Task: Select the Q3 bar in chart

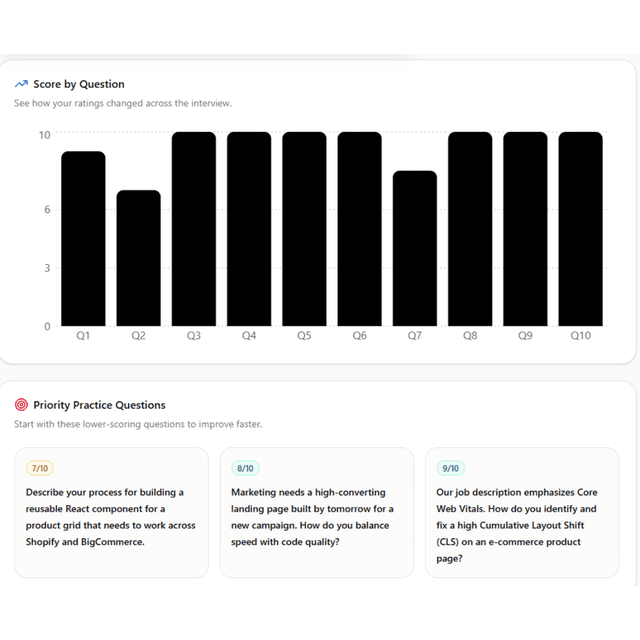Action: click(194, 229)
